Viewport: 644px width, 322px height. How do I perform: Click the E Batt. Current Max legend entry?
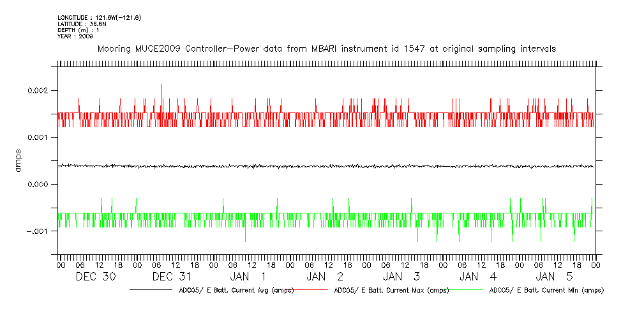point(391,290)
